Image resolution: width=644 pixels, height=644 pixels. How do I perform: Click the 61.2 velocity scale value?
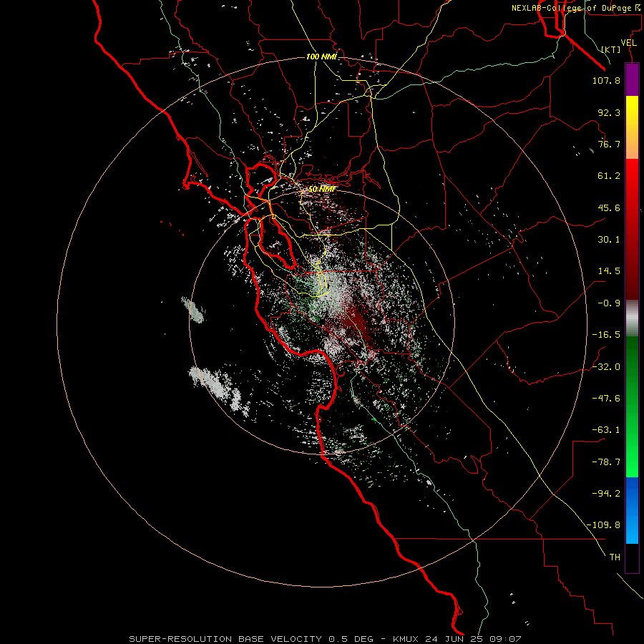[x=609, y=176]
